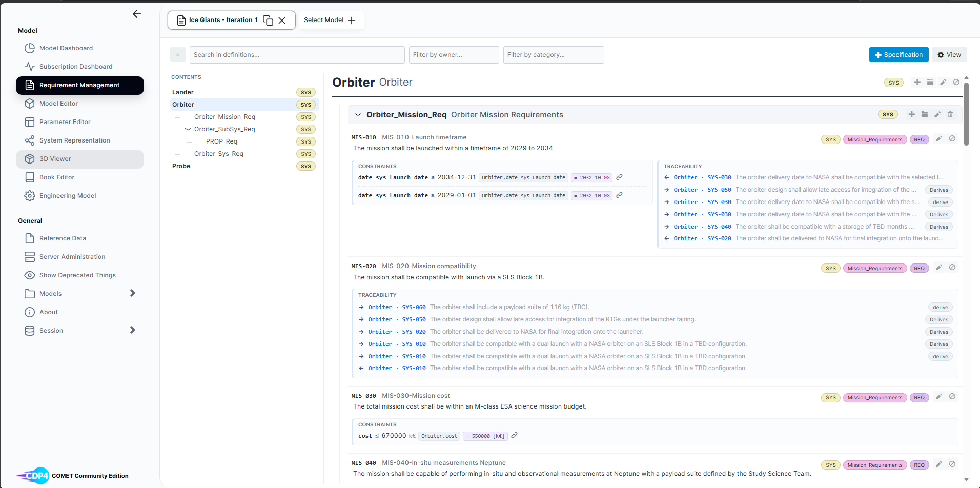
Task: Open the Model Editor
Action: point(80,104)
